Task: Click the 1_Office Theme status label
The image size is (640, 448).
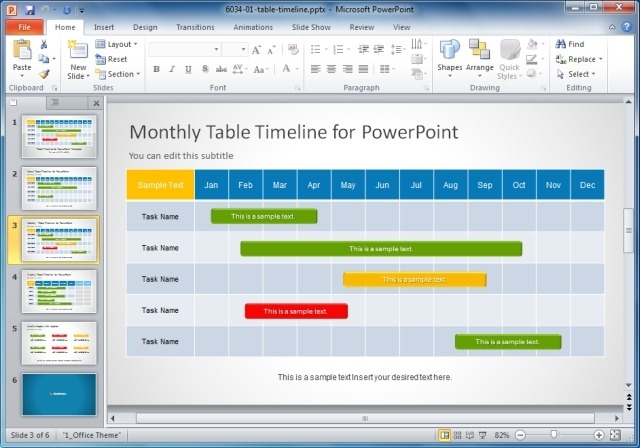Action: point(91,435)
